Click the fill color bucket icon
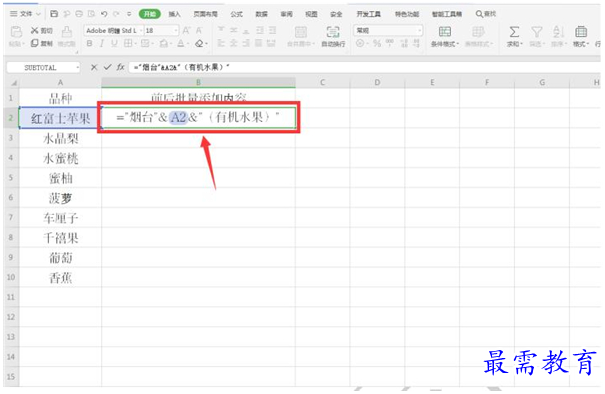 tap(164, 43)
